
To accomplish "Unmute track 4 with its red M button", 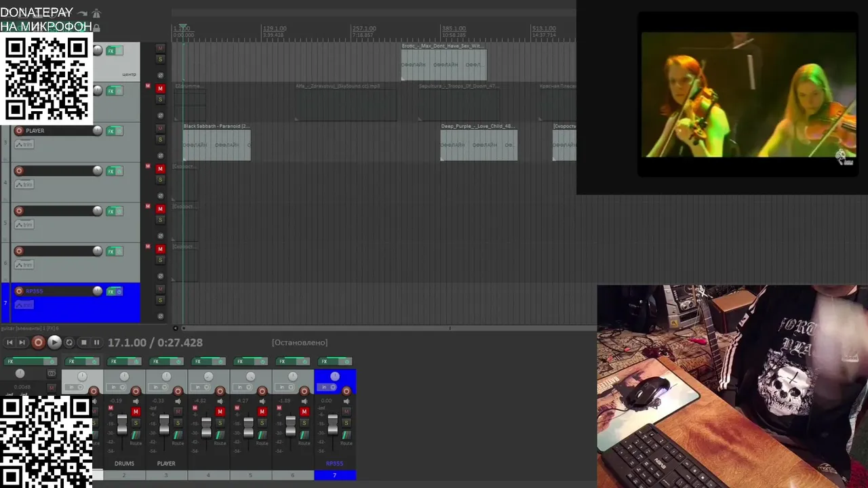I will (161, 169).
